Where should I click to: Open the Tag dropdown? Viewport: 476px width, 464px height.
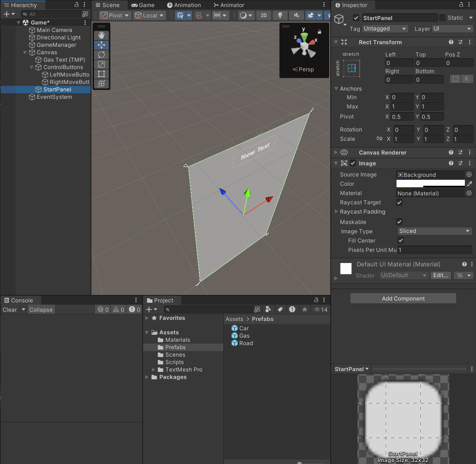pos(385,29)
